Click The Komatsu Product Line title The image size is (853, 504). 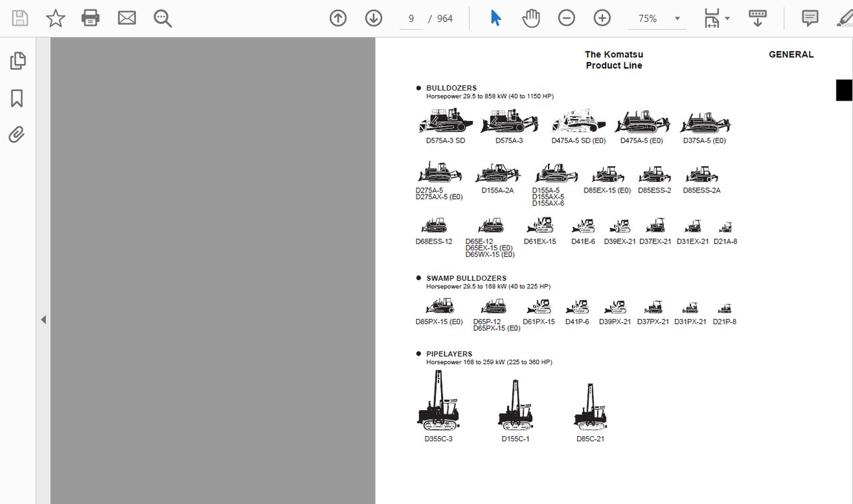click(614, 60)
